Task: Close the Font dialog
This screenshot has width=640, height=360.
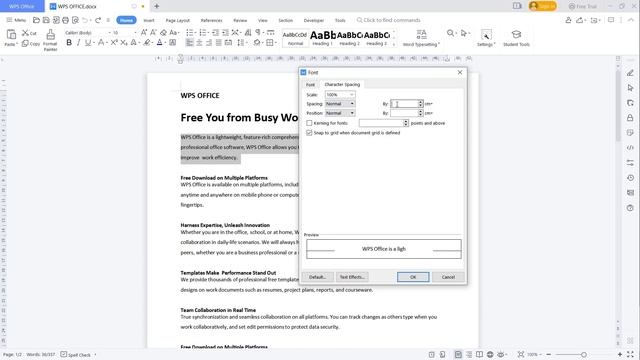Action: coord(460,72)
